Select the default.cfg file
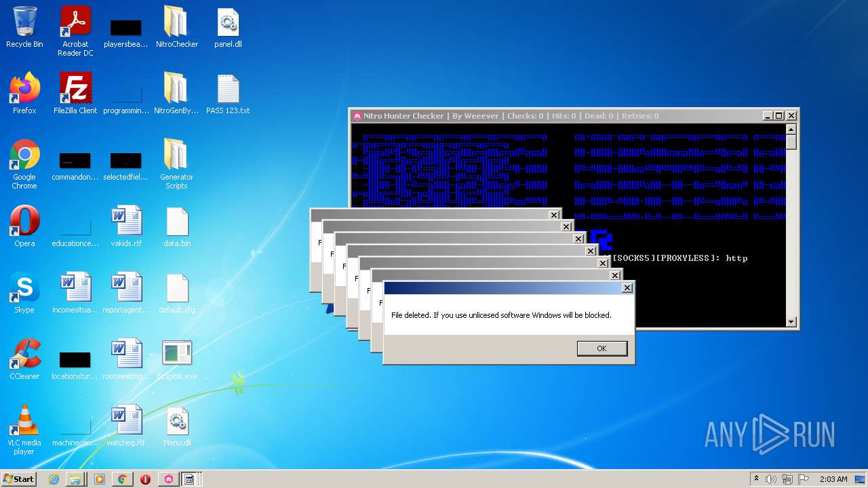Screen dimensions: 868x488 tap(176, 293)
